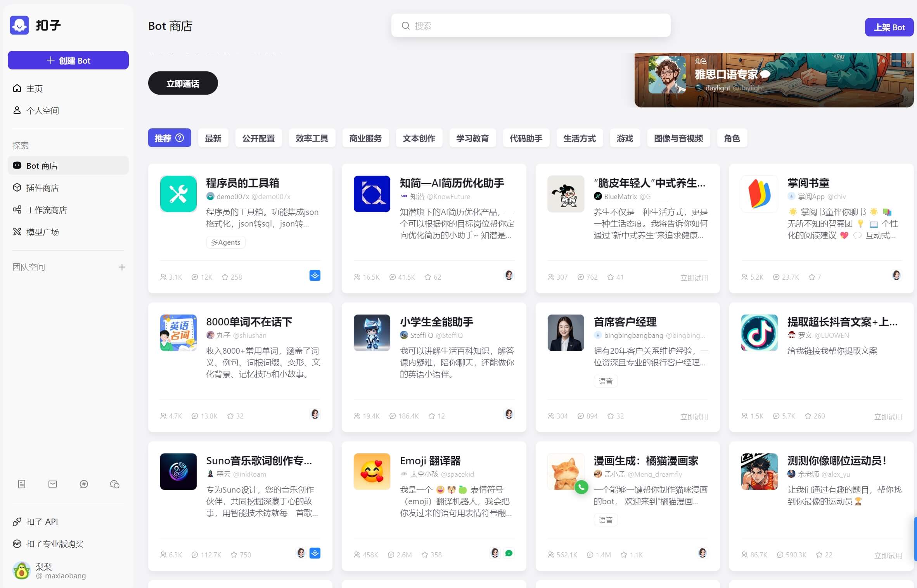Expand 团队空间 with the plus icon
Screen dimensions: 917x588
pos(122,267)
